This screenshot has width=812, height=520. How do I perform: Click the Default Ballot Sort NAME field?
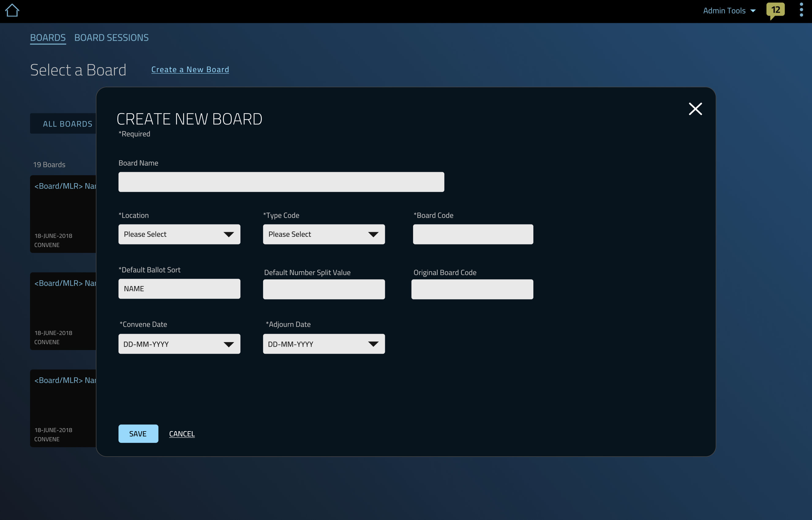click(x=179, y=289)
